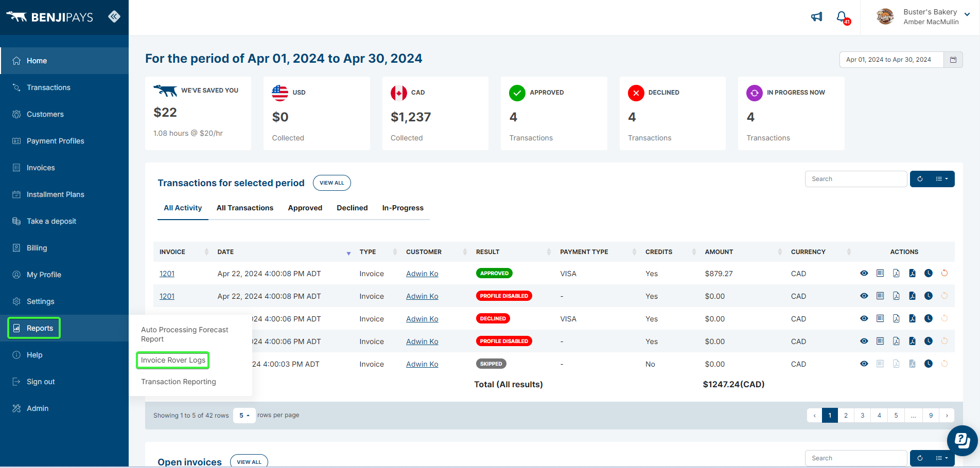The height and width of the screenshot is (468, 980).
Task: Open invoice 1201 in the APPROVED row
Action: click(x=167, y=274)
